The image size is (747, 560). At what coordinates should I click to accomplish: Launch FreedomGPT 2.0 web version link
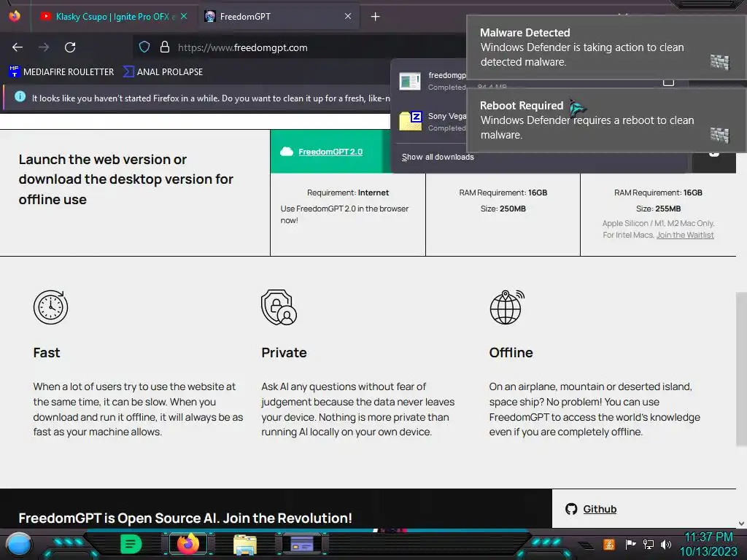click(330, 152)
